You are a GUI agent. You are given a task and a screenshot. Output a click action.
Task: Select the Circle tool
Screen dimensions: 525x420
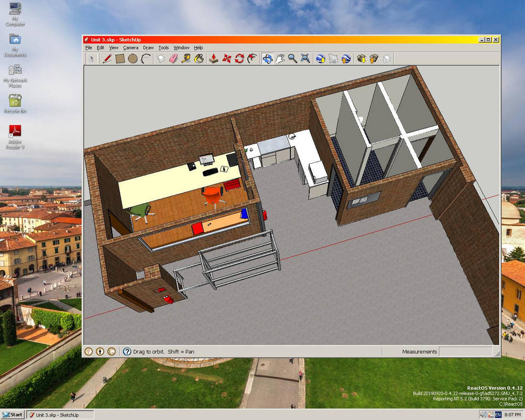(x=133, y=59)
